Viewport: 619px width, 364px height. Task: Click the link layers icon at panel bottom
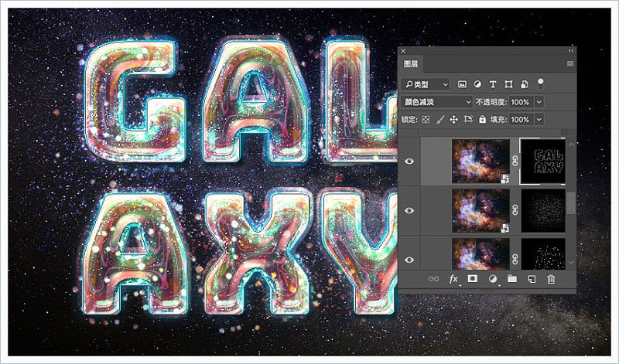(433, 279)
